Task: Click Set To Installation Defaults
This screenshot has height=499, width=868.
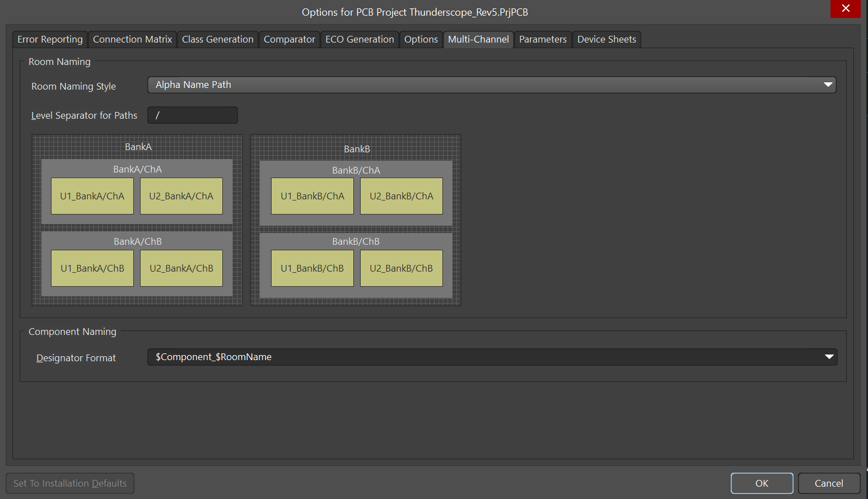Action: coord(70,483)
